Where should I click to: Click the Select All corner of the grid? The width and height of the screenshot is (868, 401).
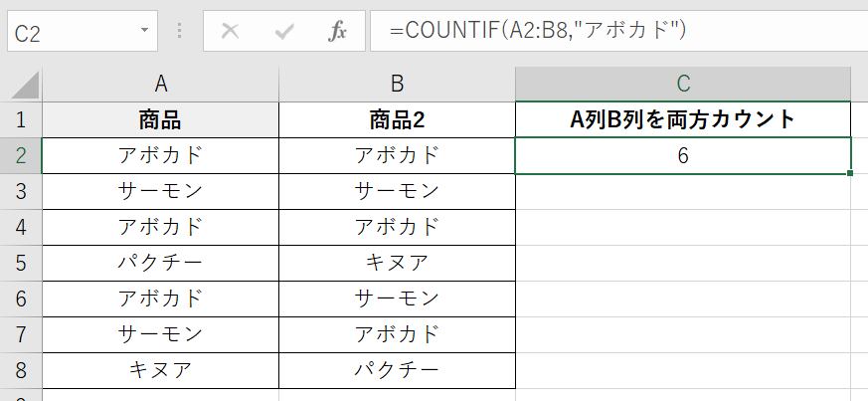21,84
